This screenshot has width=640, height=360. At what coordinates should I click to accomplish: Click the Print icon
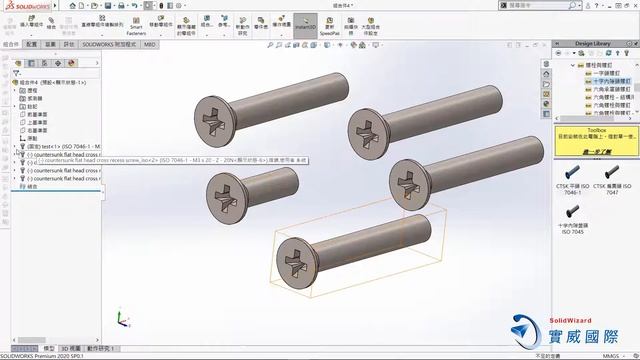pos(121,6)
